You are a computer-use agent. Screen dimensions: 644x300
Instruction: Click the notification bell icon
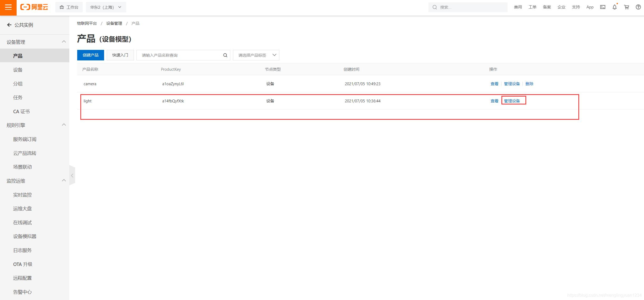click(614, 7)
